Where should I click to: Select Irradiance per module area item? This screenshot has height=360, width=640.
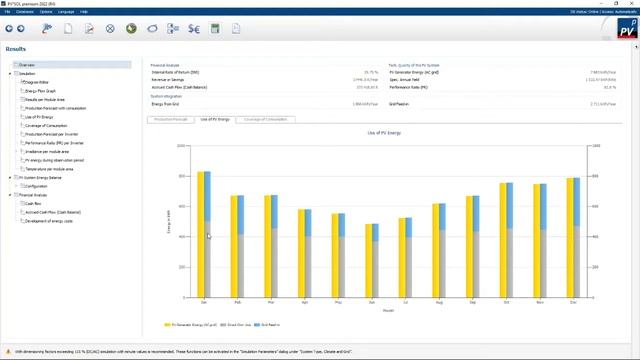click(x=47, y=151)
